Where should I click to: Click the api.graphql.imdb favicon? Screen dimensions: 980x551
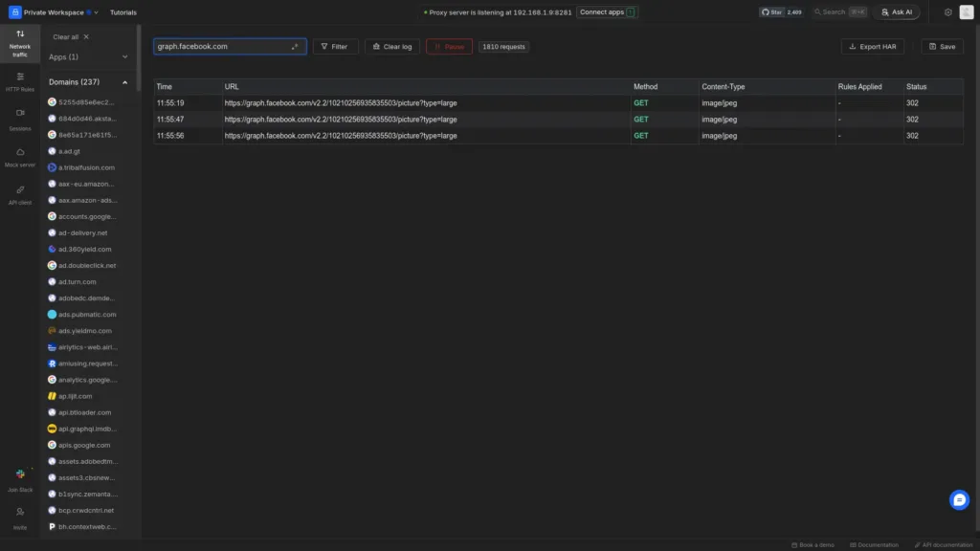52,429
